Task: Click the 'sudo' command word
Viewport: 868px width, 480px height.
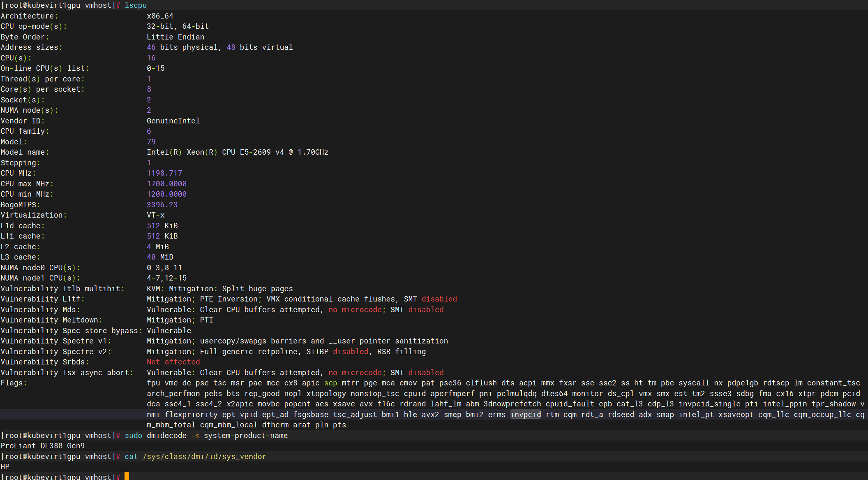Action: pos(134,436)
